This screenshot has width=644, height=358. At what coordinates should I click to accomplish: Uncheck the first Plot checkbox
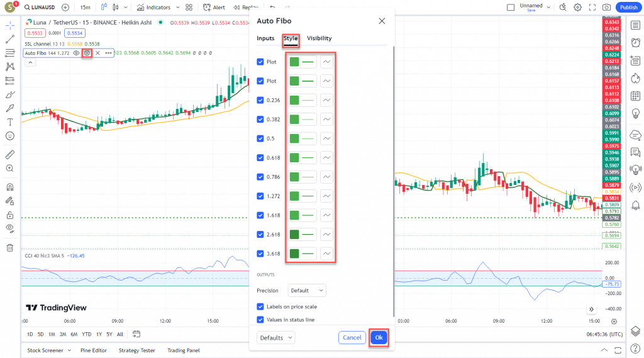point(260,62)
